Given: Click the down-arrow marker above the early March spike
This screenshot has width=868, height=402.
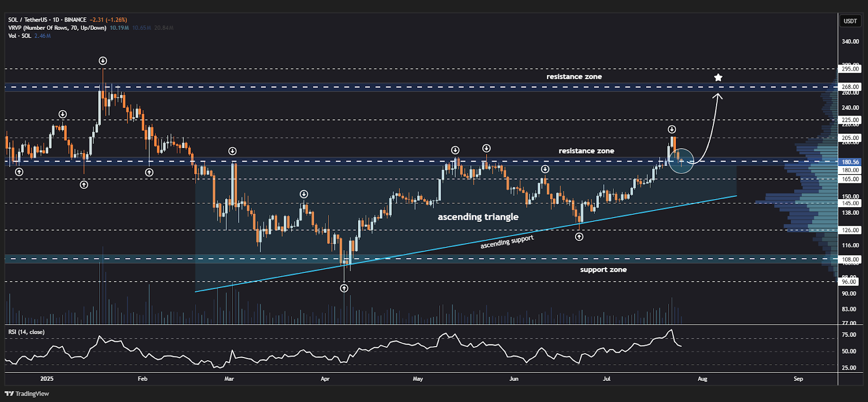Looking at the screenshot, I should coord(232,151).
